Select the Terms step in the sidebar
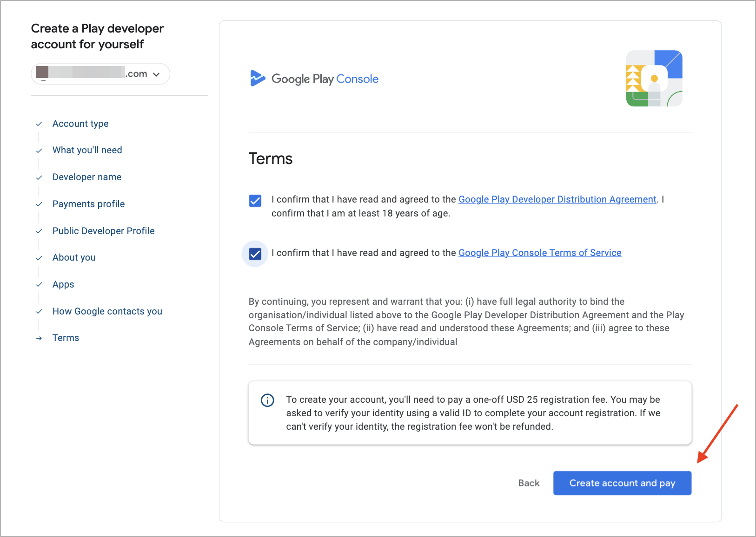 66,338
